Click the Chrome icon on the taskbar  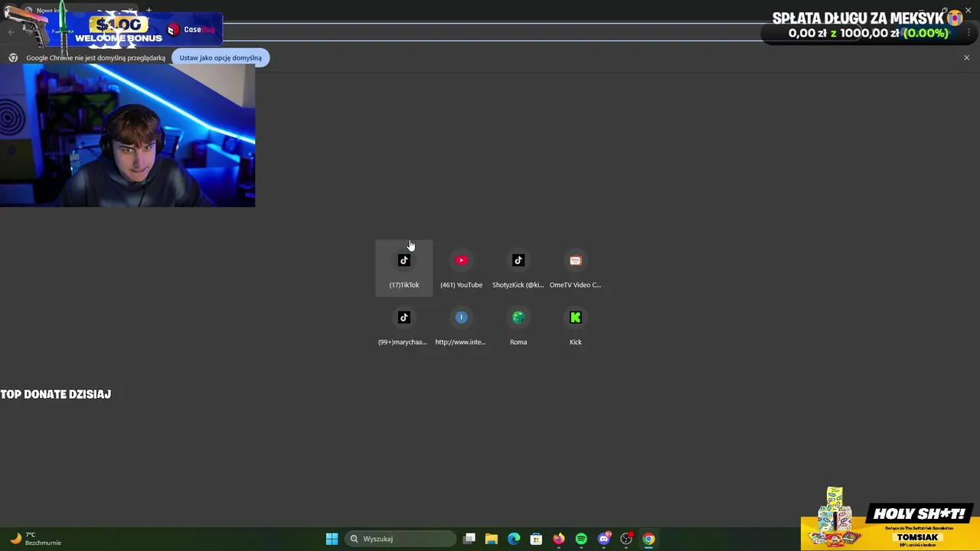coord(648,539)
